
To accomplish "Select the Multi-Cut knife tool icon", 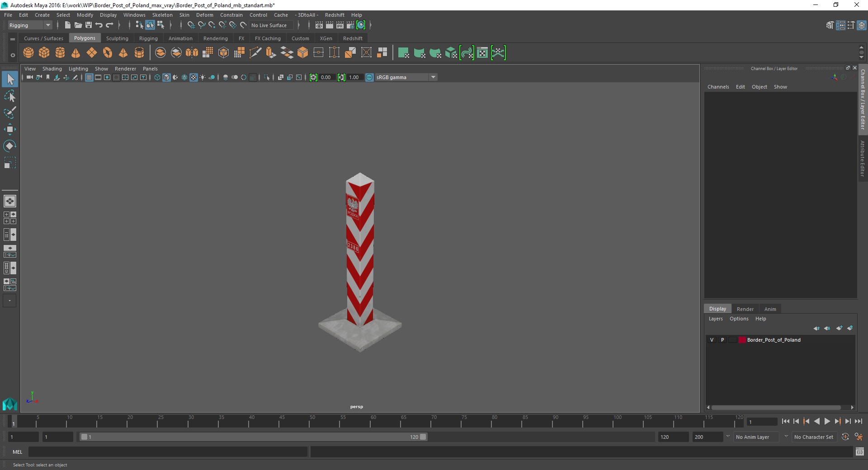I will pos(255,53).
